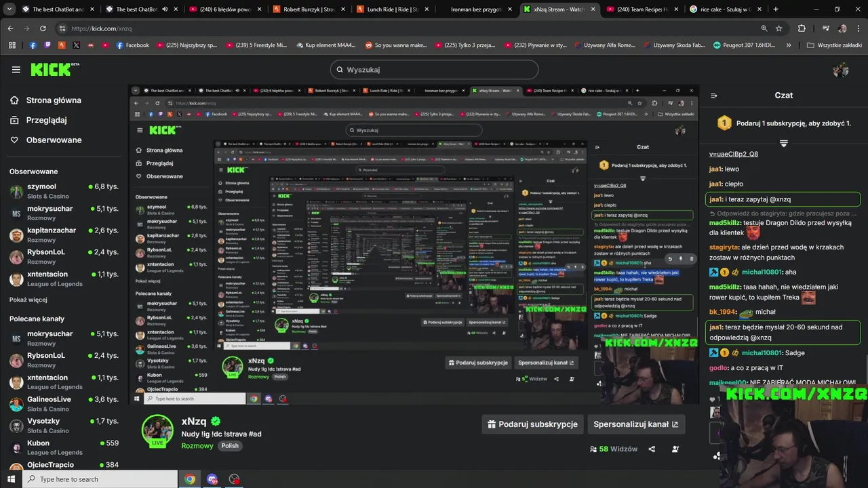Open the Windows Start menu

click(11, 479)
